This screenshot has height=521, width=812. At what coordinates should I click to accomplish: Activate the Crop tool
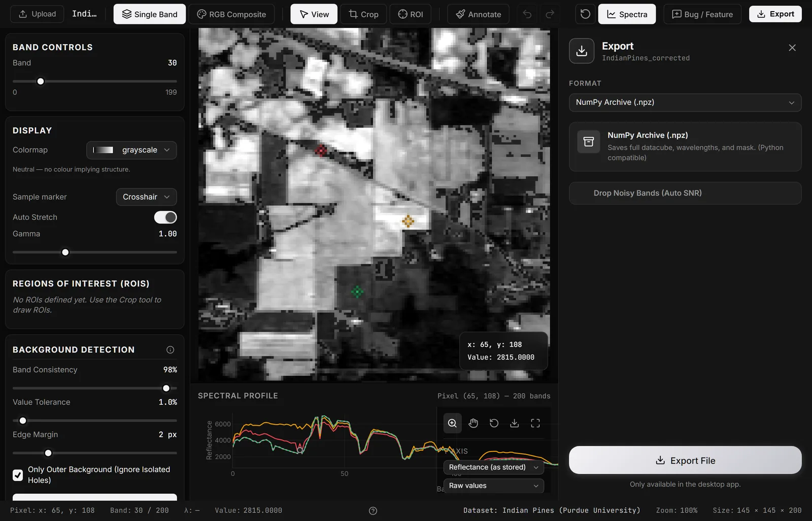363,14
